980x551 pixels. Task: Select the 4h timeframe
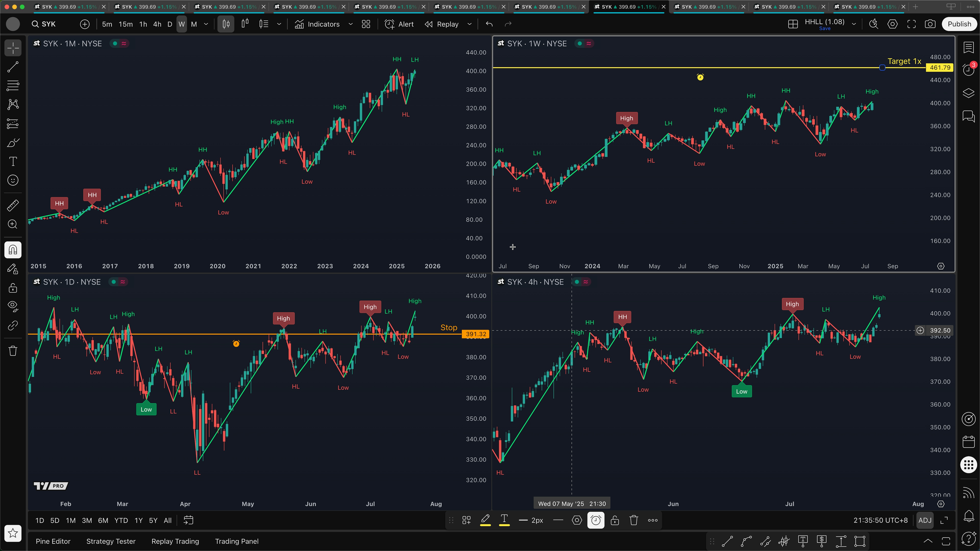tap(157, 24)
